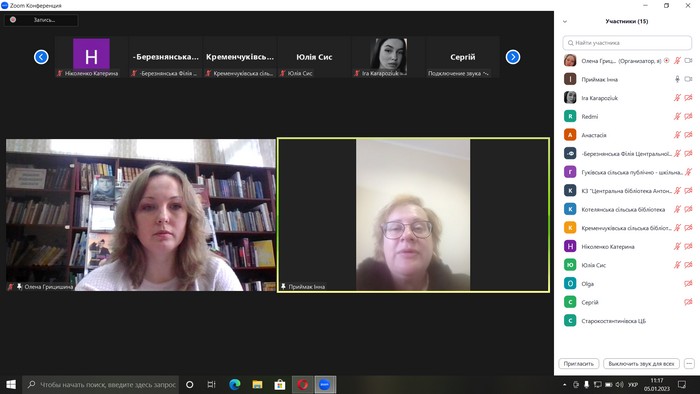The image size is (700, 394).
Task: Click Ira Karapoziuk video thumbnail
Action: [388, 57]
